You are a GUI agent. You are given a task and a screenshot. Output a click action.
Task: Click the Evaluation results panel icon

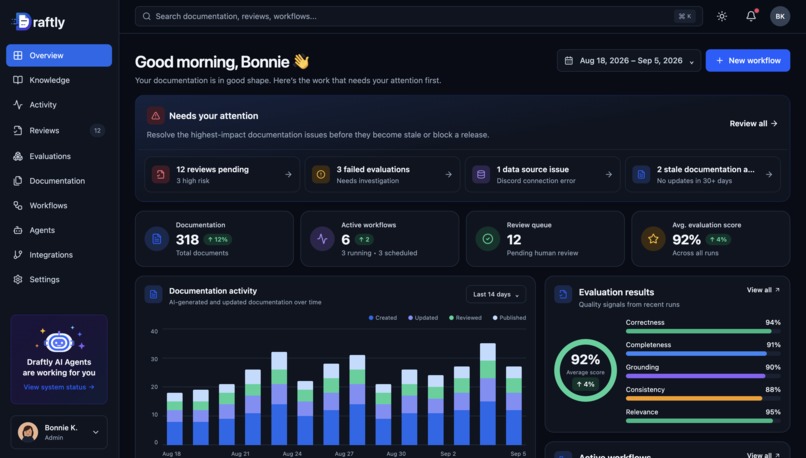pyautogui.click(x=563, y=295)
